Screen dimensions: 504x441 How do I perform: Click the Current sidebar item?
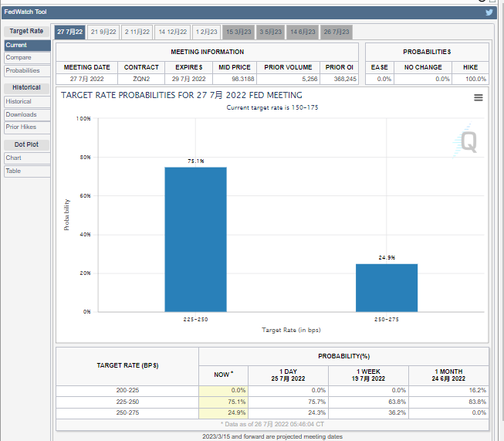16,46
